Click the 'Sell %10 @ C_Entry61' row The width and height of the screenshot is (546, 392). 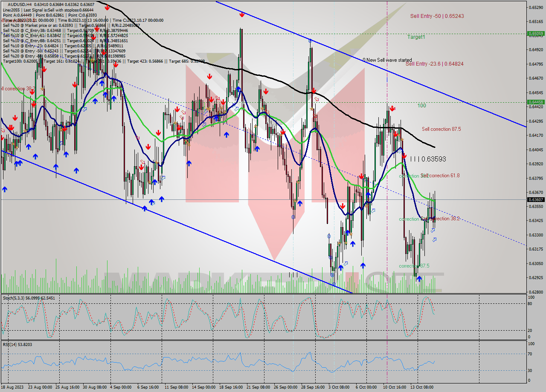(65, 35)
